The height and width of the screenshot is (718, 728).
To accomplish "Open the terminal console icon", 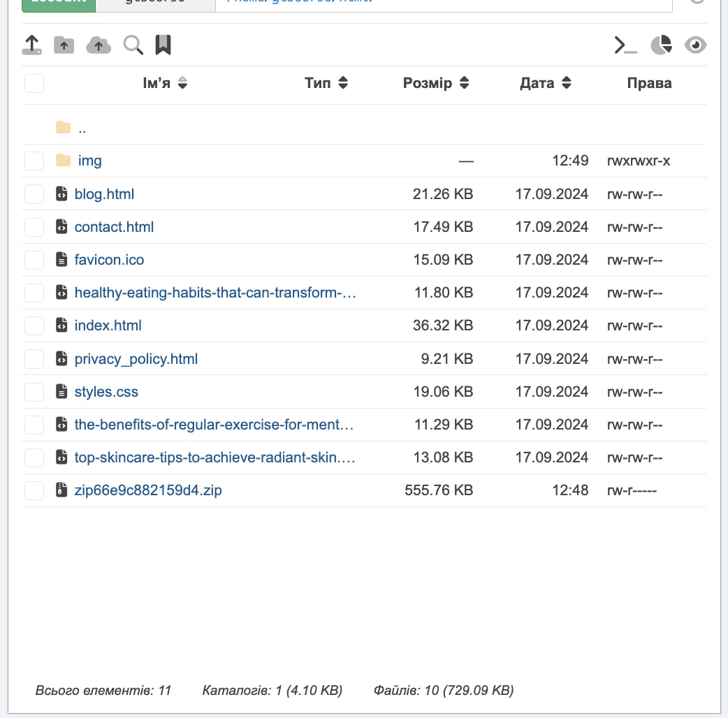I will point(625,45).
